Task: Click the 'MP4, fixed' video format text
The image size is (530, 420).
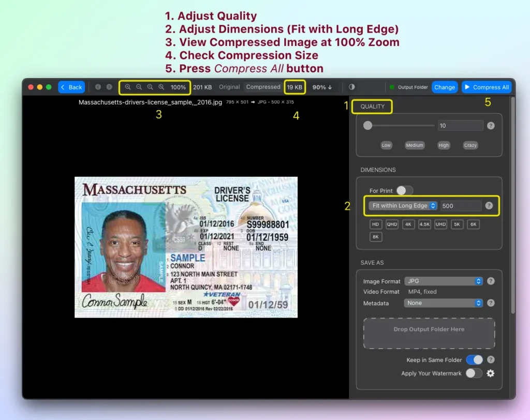Action: click(x=422, y=292)
